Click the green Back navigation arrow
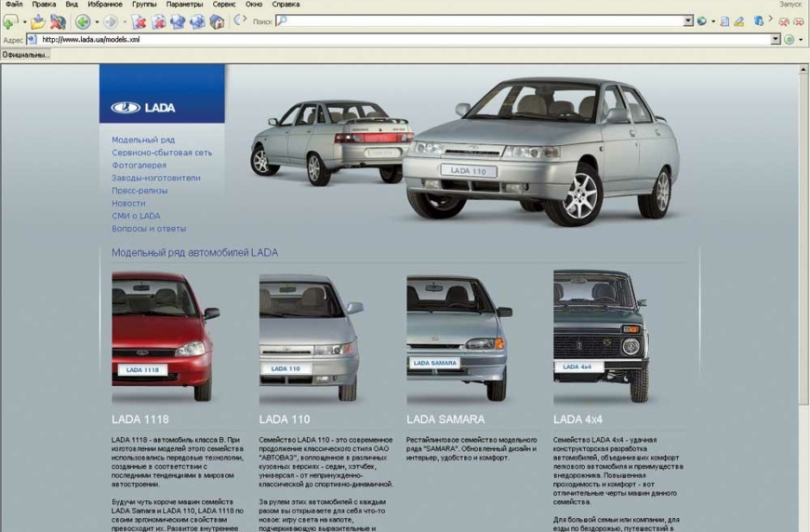 pos(83,21)
